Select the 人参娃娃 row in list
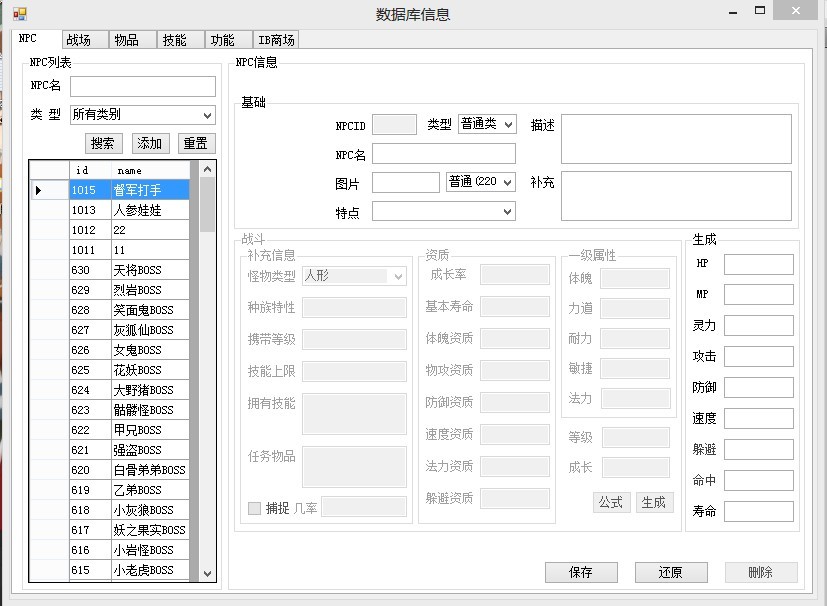 click(x=129, y=210)
